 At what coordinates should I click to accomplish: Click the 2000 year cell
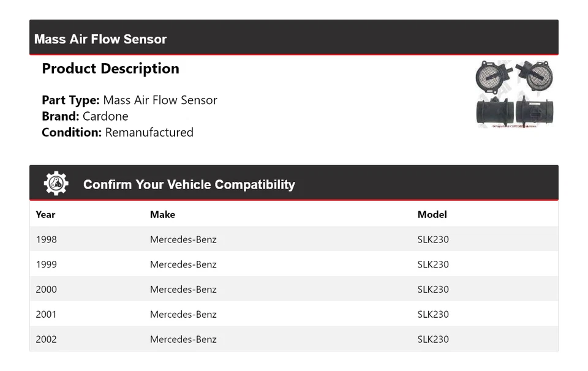pyautogui.click(x=46, y=289)
